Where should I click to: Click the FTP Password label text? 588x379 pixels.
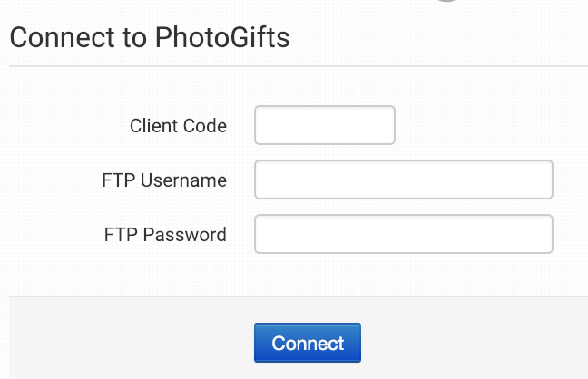click(x=165, y=235)
